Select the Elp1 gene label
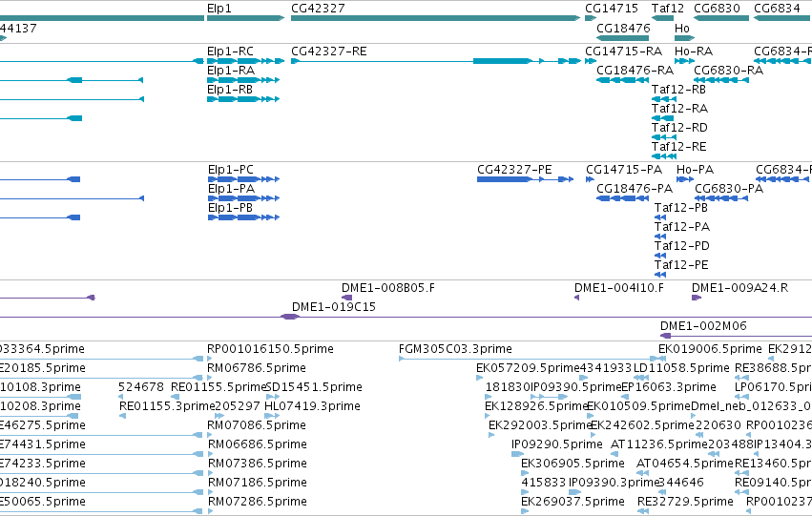This screenshot has width=812, height=516. [219, 9]
